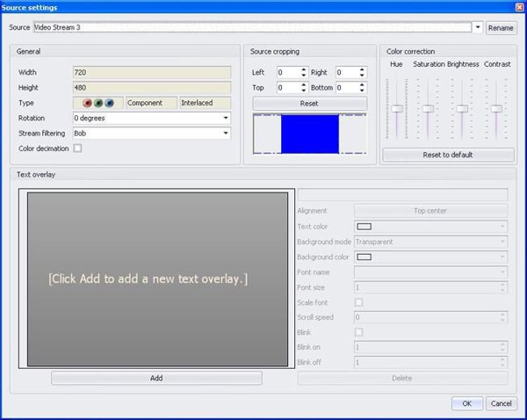Toggle the Blink checkbox
The height and width of the screenshot is (420, 527).
click(x=358, y=332)
